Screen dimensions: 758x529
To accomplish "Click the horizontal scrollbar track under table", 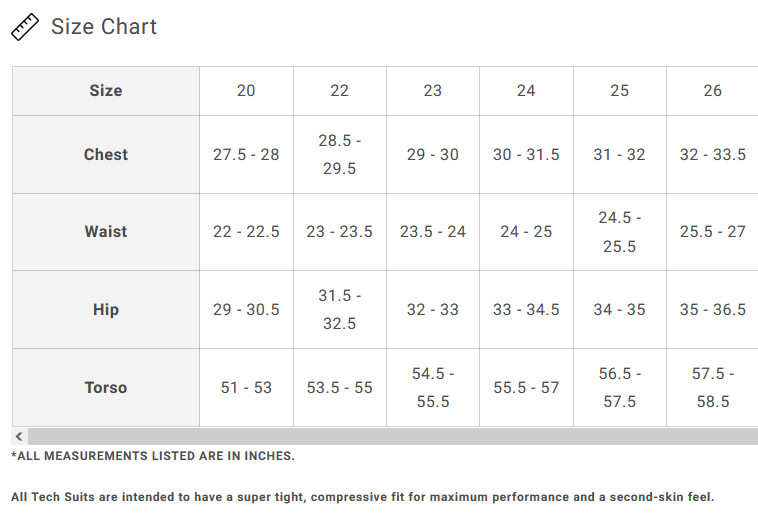I will (x=393, y=437).
